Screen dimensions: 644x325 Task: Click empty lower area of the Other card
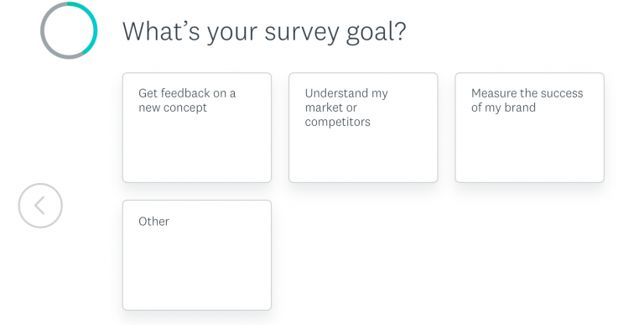(197, 275)
